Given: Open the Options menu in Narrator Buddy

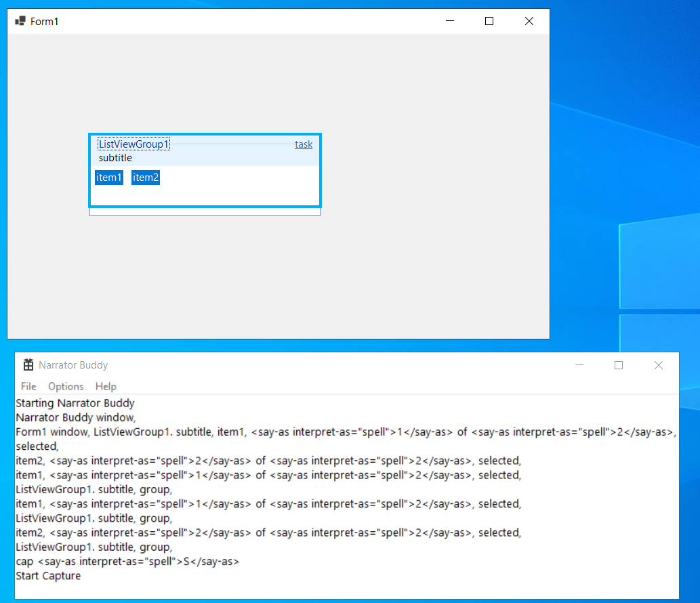Looking at the screenshot, I should point(66,386).
